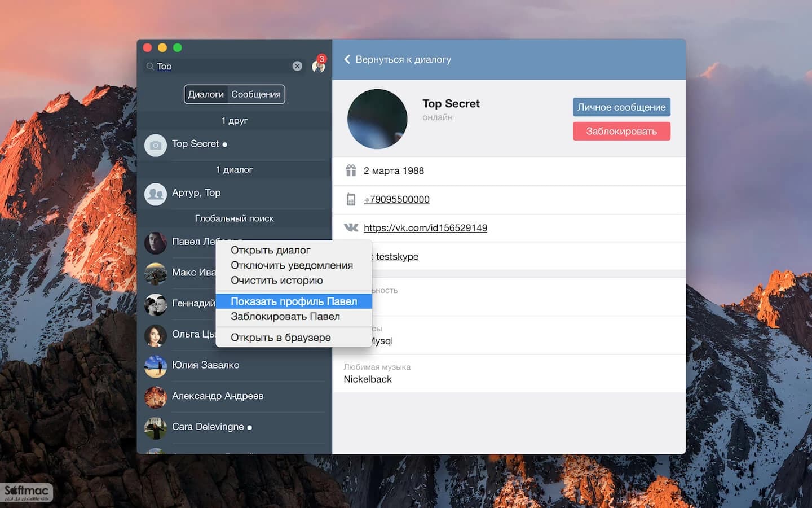Choose Очистить историю menu item
812x508 pixels.
coord(293,281)
